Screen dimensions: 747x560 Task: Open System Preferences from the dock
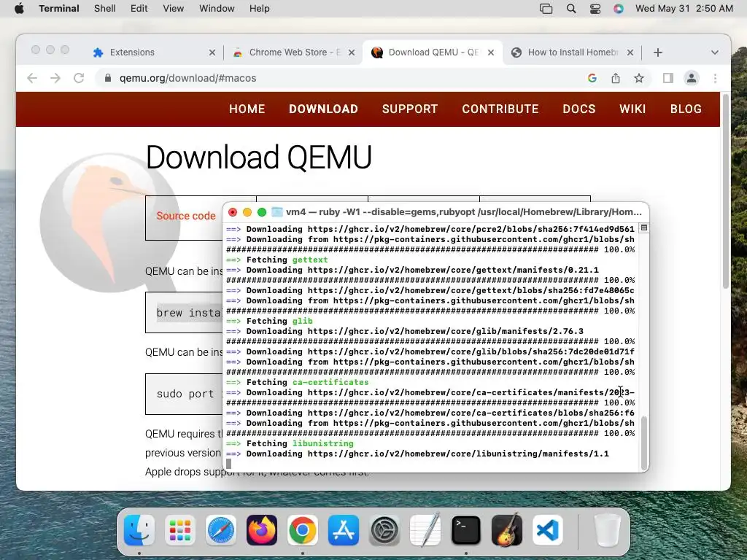[384, 530]
